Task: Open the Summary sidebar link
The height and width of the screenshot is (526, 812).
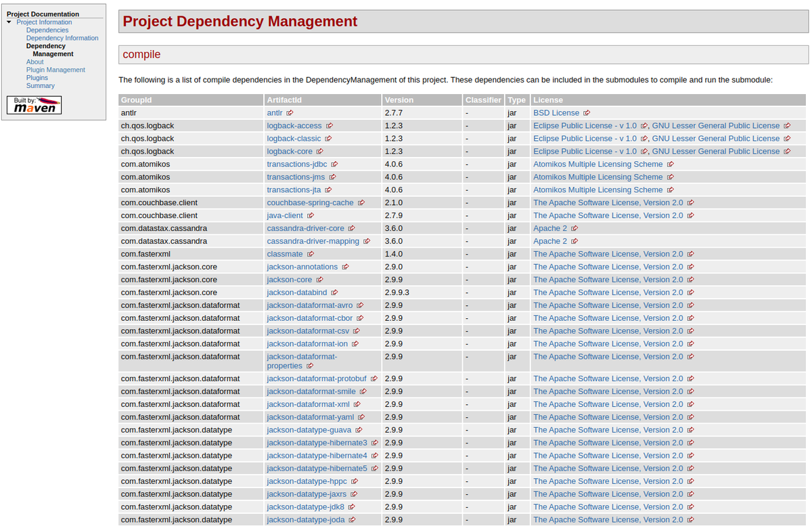Action: tap(41, 85)
